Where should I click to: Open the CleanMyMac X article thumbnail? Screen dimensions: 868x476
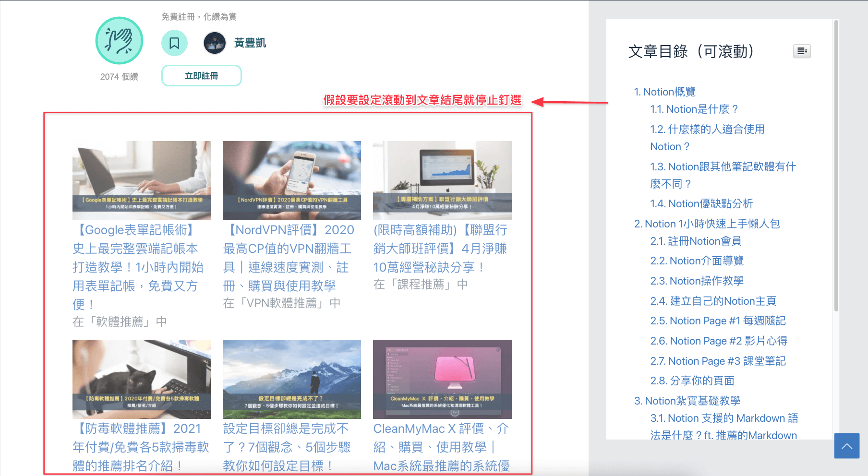pos(442,379)
